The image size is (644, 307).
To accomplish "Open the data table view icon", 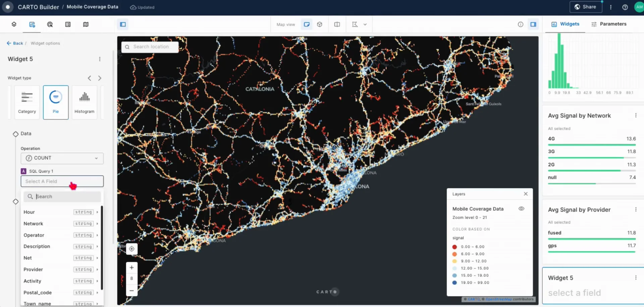I will (68, 24).
